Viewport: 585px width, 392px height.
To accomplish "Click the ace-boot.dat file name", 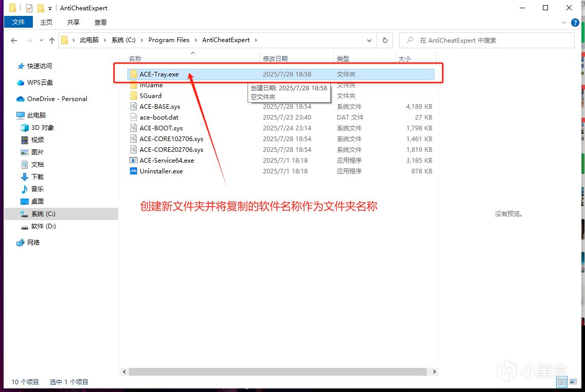I will (x=159, y=117).
